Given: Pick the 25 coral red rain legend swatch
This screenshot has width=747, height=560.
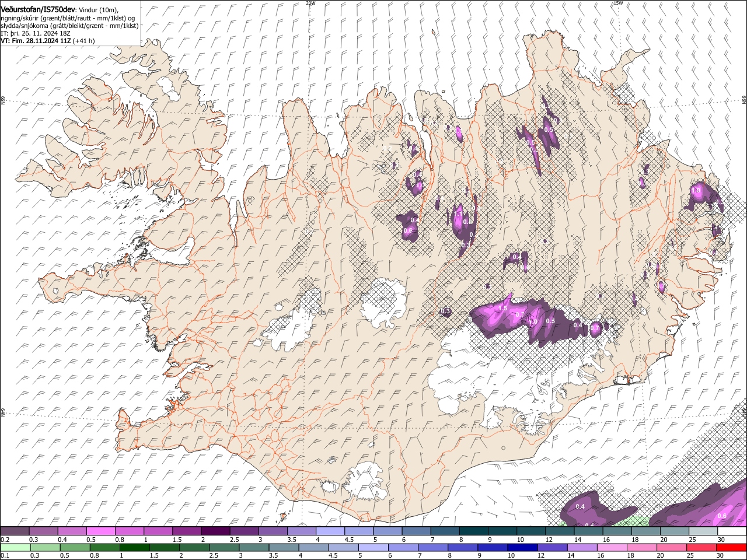Looking at the screenshot, I should [701, 547].
